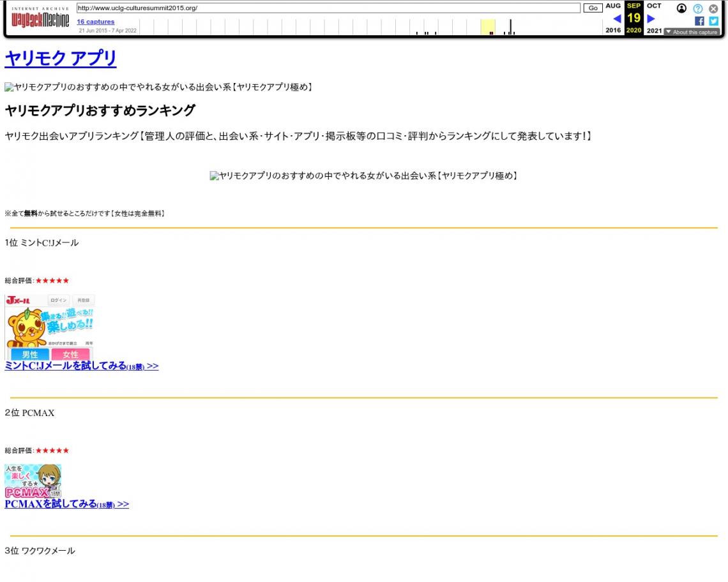Click the capture date range text
728x582 pixels.
108,31
